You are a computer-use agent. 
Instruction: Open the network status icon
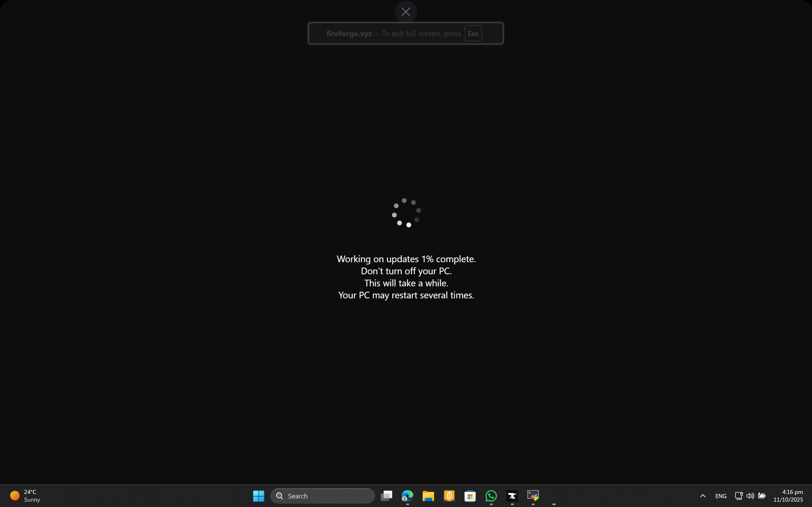[738, 496]
